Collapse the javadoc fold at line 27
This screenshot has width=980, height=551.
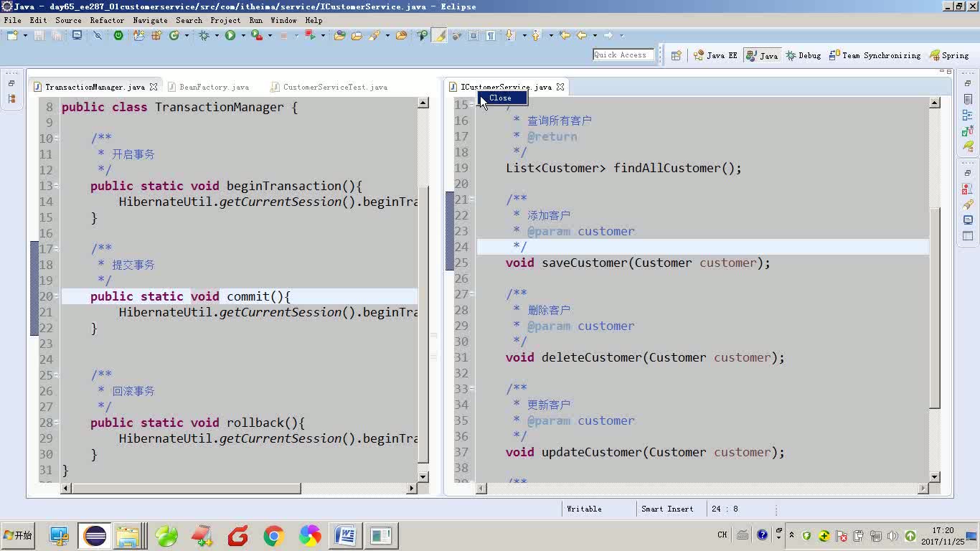(471, 294)
